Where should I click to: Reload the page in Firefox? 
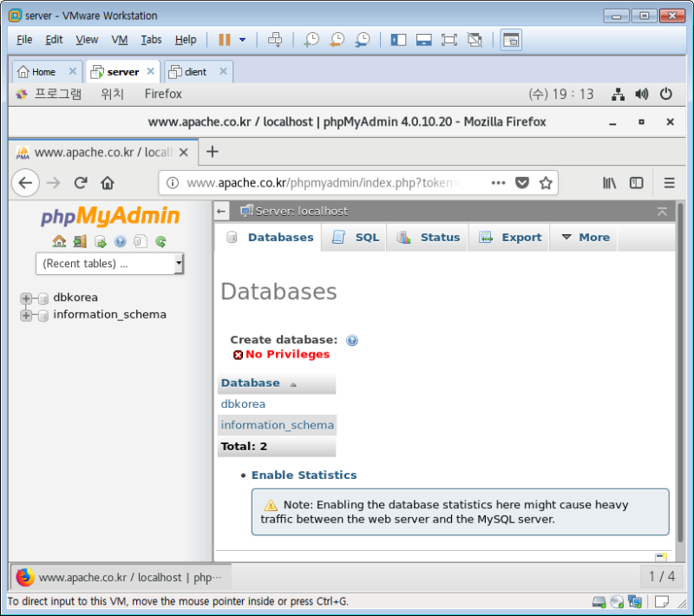81,183
